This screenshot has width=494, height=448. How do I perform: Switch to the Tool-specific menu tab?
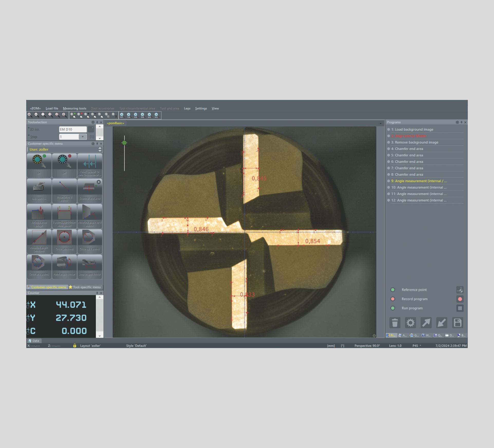tap(85, 287)
